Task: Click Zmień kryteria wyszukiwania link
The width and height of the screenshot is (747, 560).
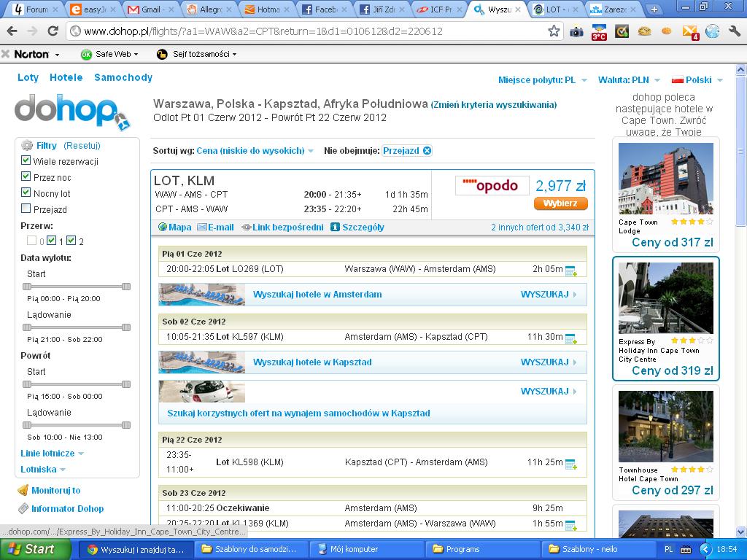Action: pos(494,105)
